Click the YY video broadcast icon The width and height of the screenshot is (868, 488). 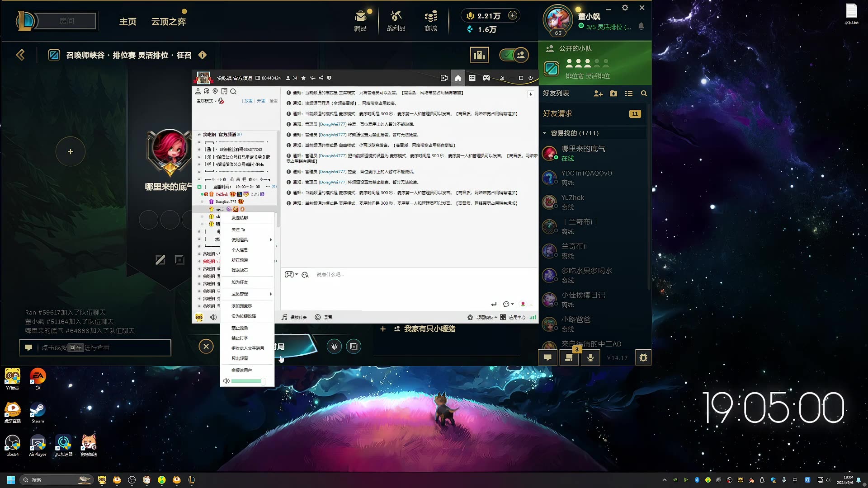pos(444,78)
